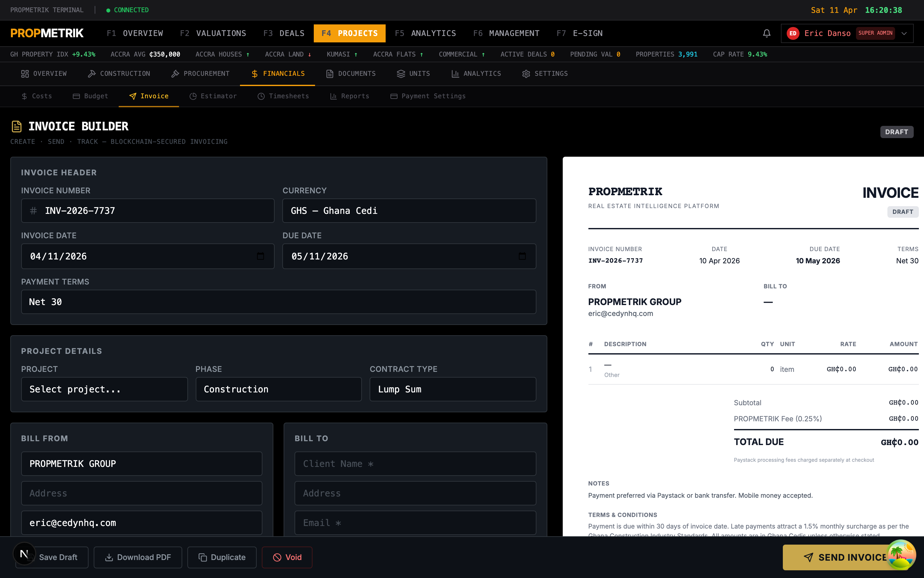Open the Select project dropdown
924x578 pixels.
point(105,389)
